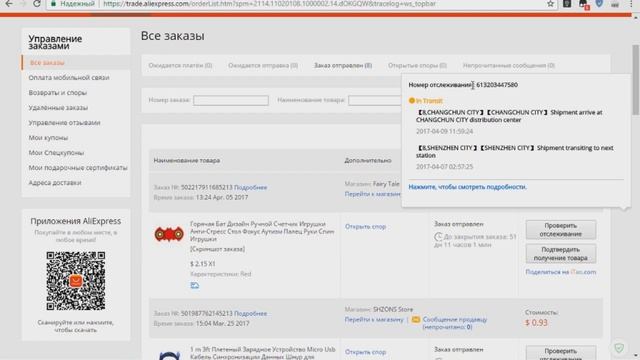Click the envelope message icon for SHZONS Store
The width and height of the screenshot is (640, 360).
(416, 320)
